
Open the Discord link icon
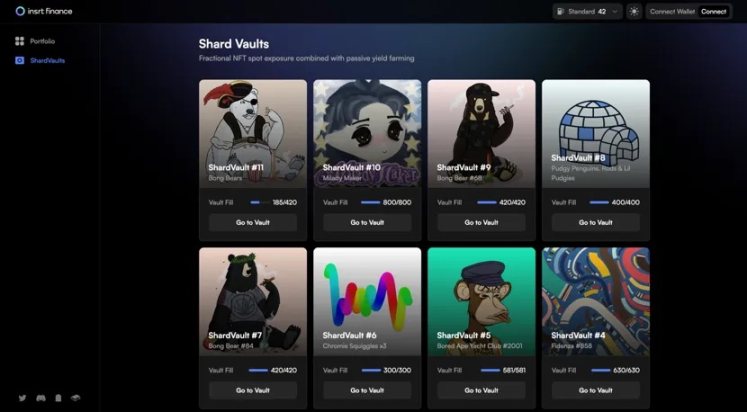point(40,398)
